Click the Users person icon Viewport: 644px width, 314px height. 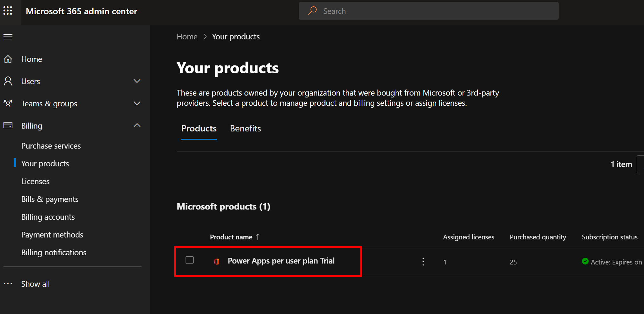click(8, 81)
